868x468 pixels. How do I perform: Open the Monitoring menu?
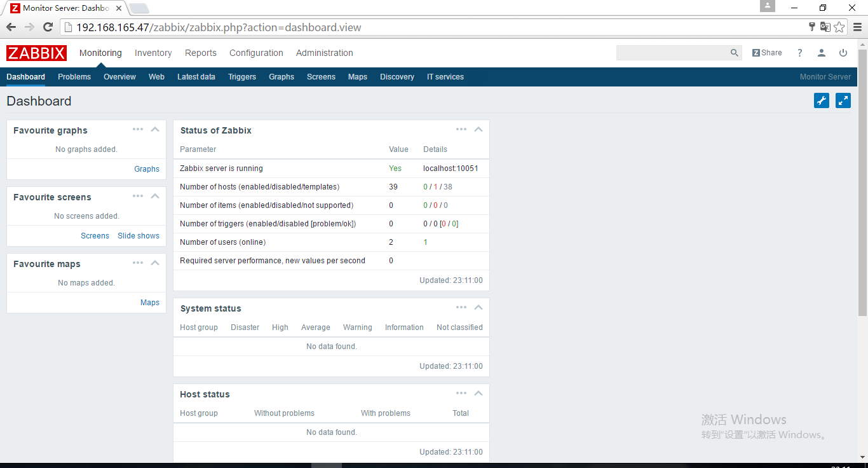(100, 53)
